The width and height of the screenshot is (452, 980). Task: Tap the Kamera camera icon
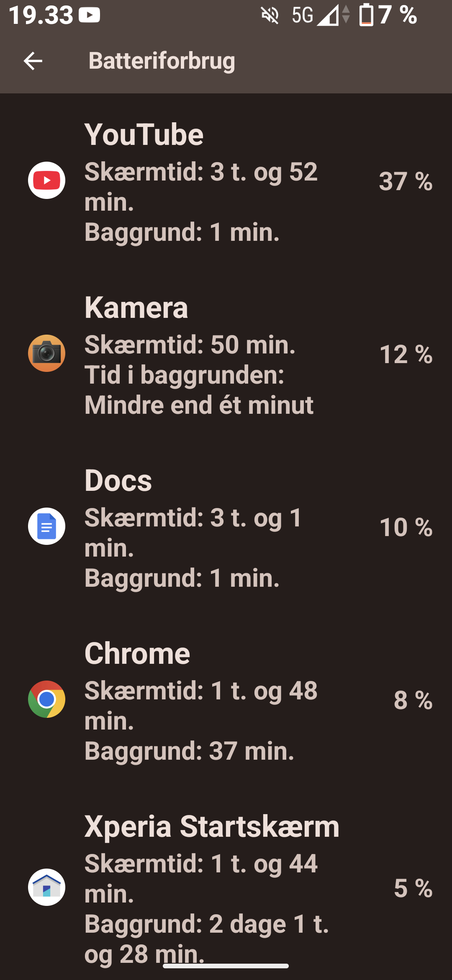(x=46, y=353)
